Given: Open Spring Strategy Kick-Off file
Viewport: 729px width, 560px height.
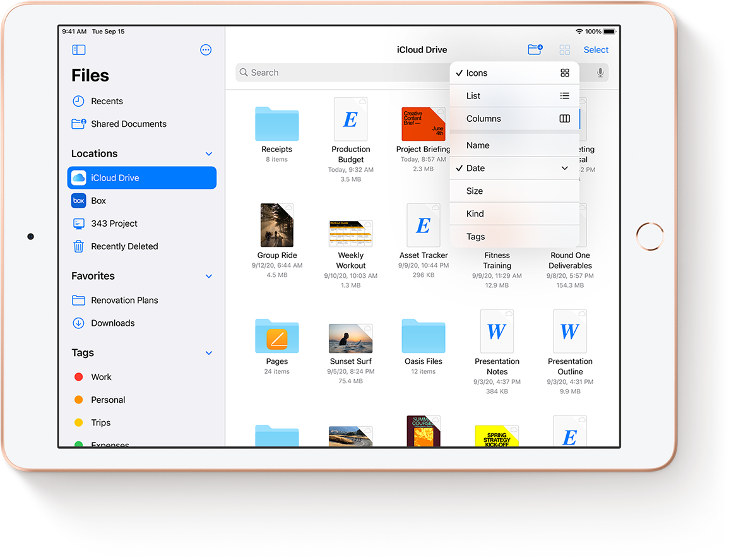Looking at the screenshot, I should click(497, 436).
